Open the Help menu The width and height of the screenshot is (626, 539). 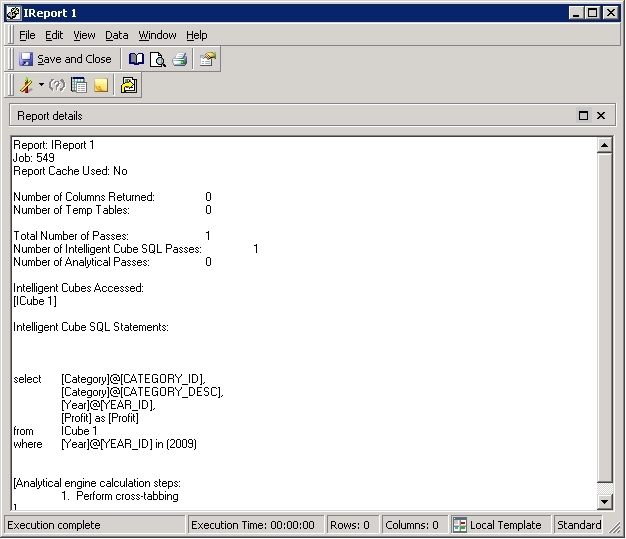tap(196, 35)
